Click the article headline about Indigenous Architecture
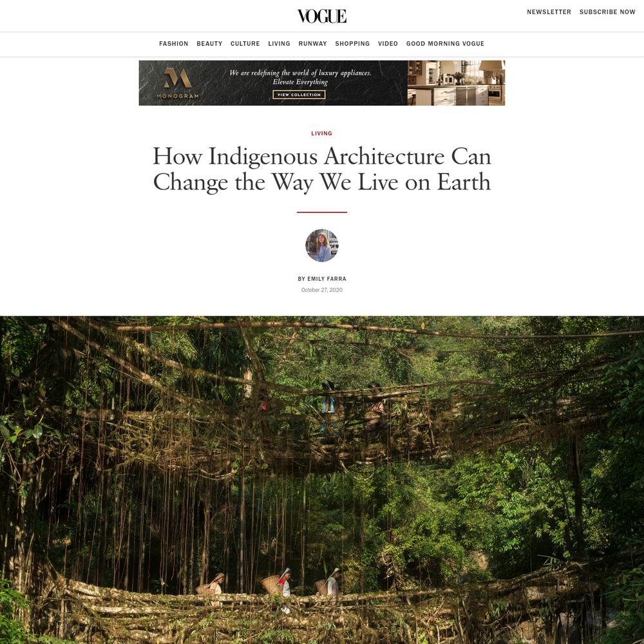This screenshot has width=644, height=644. point(321,169)
